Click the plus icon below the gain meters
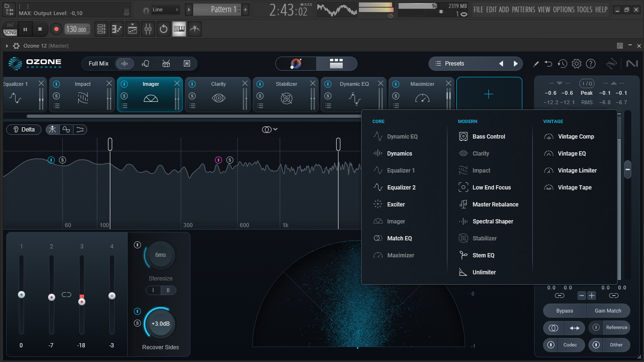This screenshot has height=362, width=644. pyautogui.click(x=592, y=296)
